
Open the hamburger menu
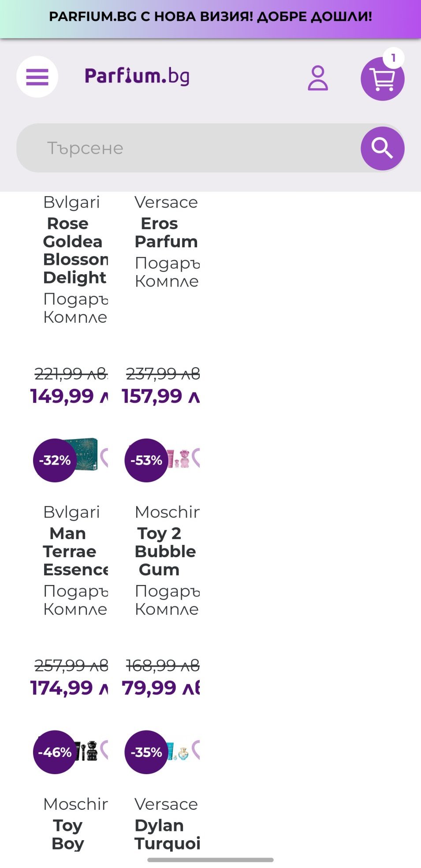pos(37,77)
